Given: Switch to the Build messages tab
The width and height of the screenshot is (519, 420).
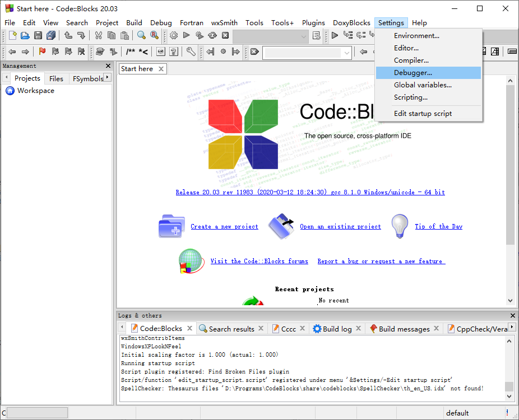Looking at the screenshot, I should [404, 329].
